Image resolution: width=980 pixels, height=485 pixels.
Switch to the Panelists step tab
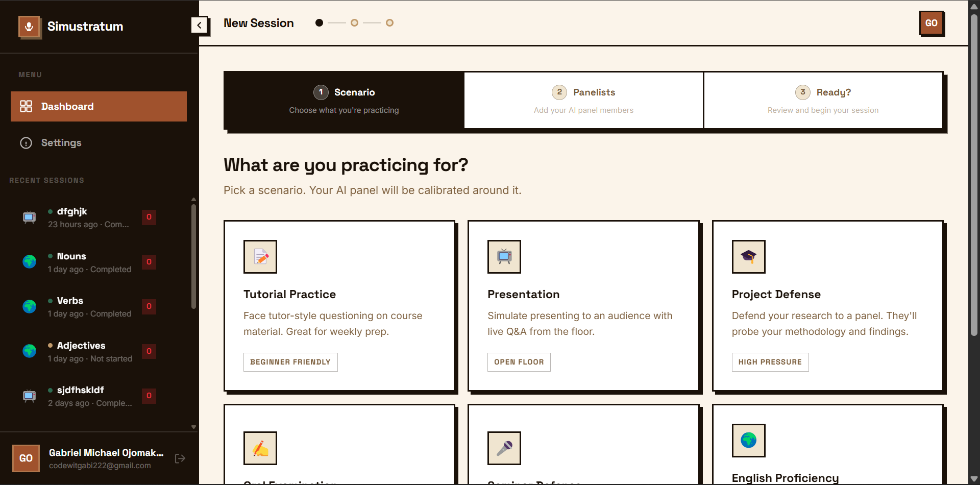pyautogui.click(x=583, y=100)
